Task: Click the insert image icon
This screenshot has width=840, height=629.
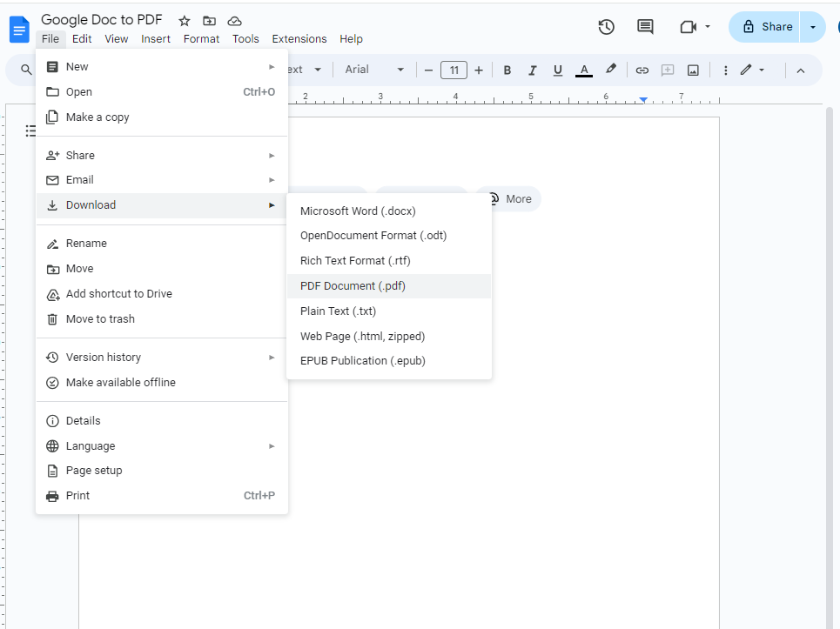Action: click(x=693, y=70)
